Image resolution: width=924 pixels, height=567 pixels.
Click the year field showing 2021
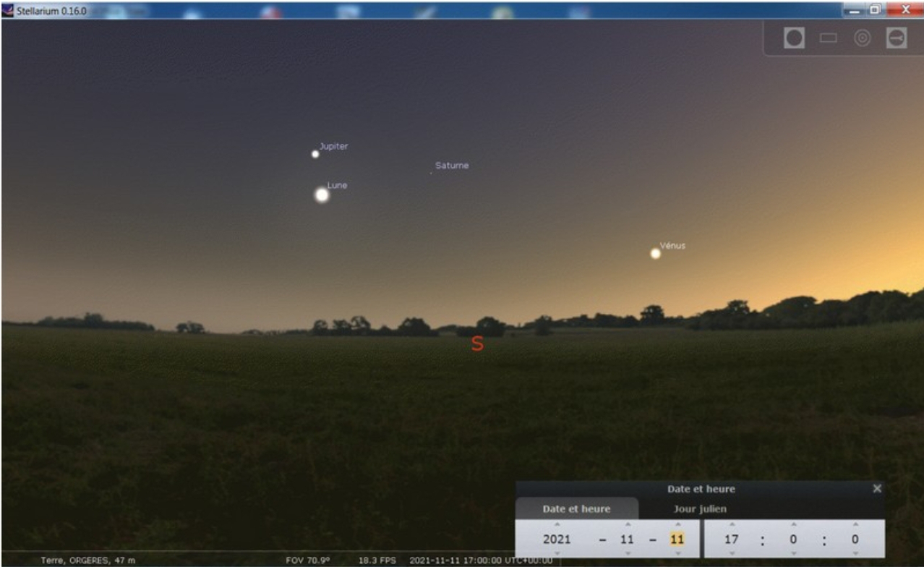click(557, 540)
